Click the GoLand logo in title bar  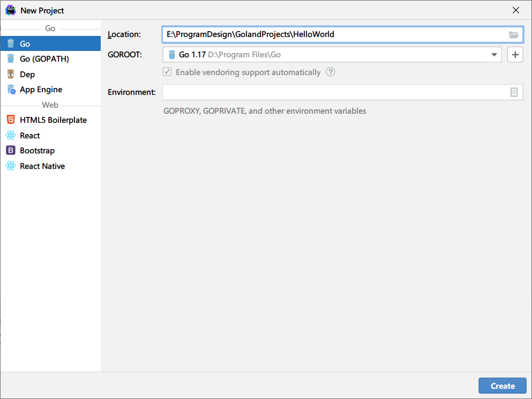point(10,10)
